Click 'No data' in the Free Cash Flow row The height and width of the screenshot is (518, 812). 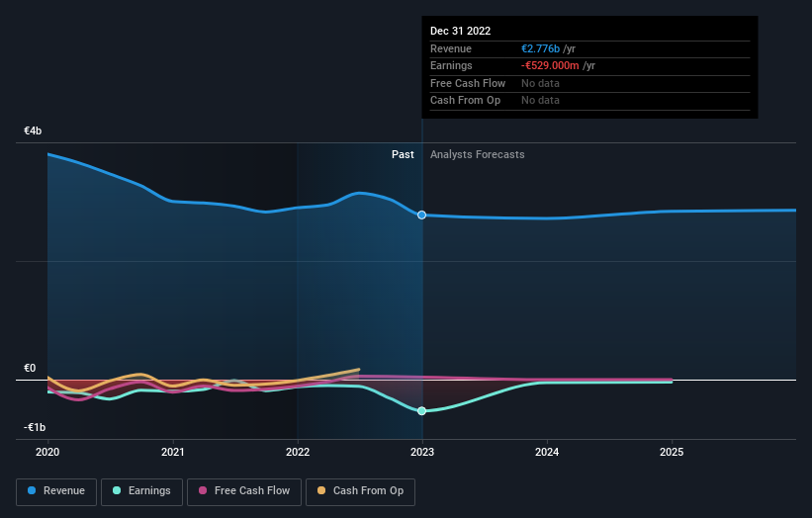click(x=540, y=83)
